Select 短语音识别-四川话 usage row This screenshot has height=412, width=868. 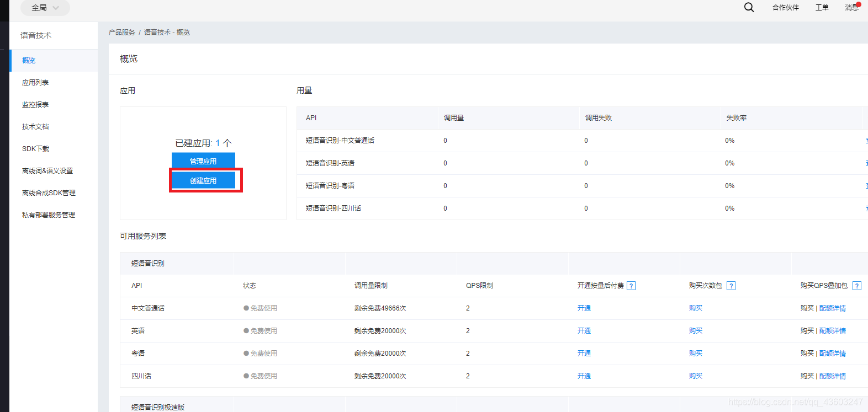582,208
